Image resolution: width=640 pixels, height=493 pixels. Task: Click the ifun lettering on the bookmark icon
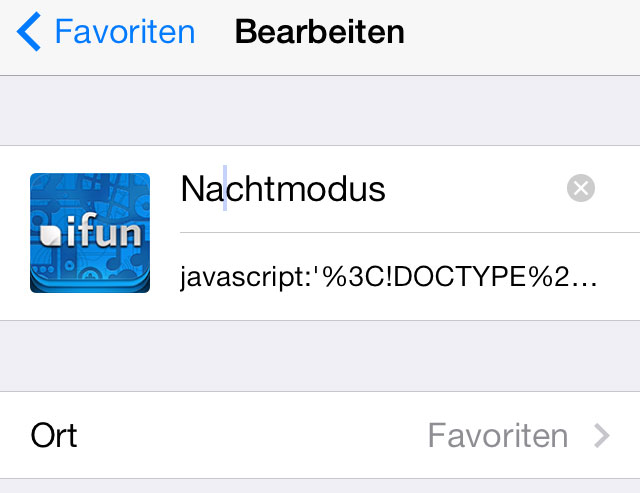(104, 231)
